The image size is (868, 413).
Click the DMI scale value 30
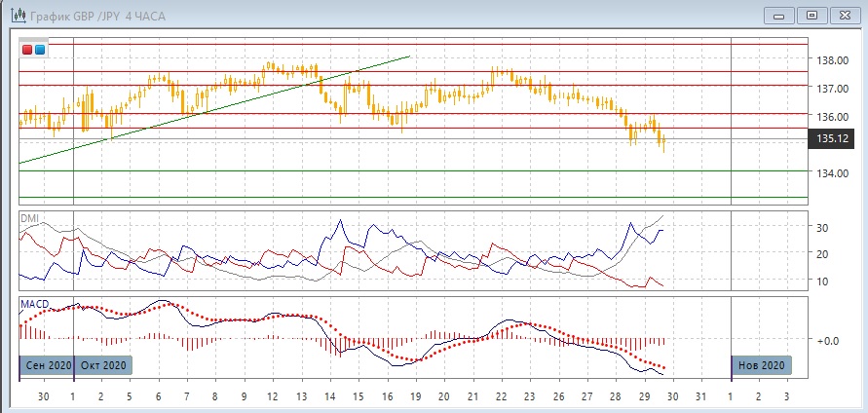(x=821, y=228)
